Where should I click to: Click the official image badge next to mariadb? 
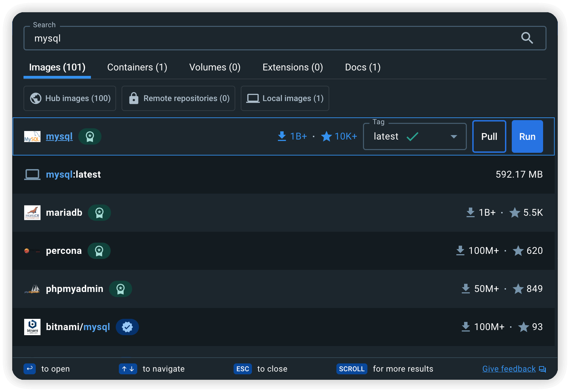[x=99, y=213]
